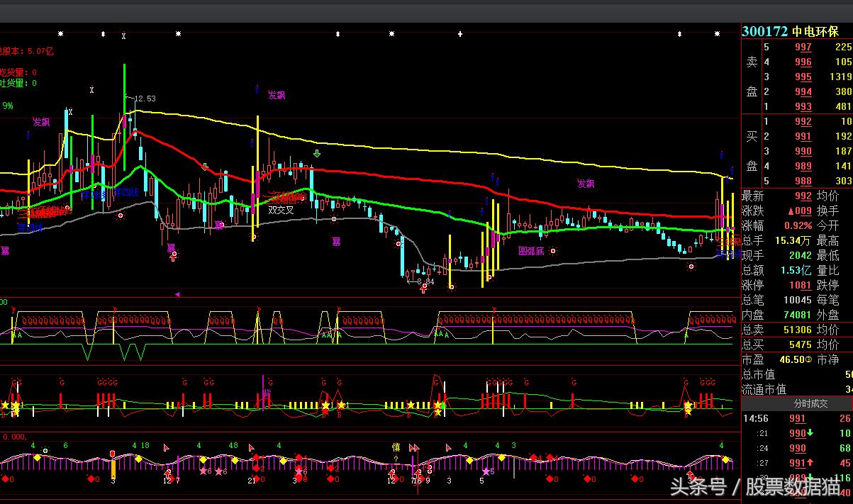
Task: Select the buy-5 price 988
Action: (803, 181)
